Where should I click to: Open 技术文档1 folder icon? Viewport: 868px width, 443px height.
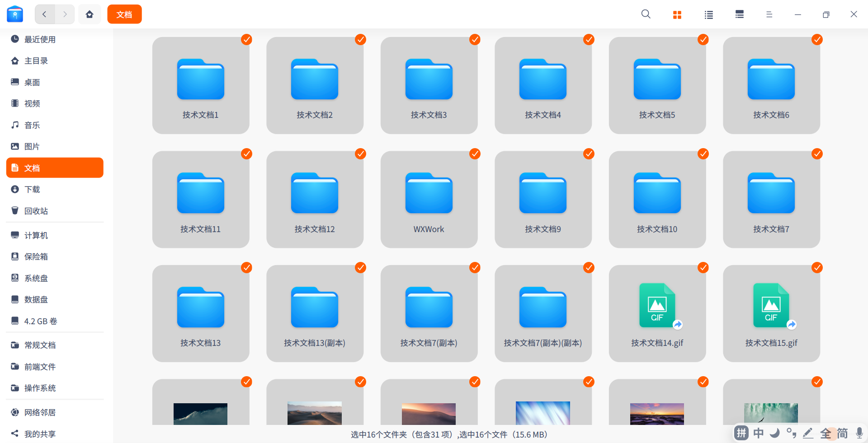(201, 79)
